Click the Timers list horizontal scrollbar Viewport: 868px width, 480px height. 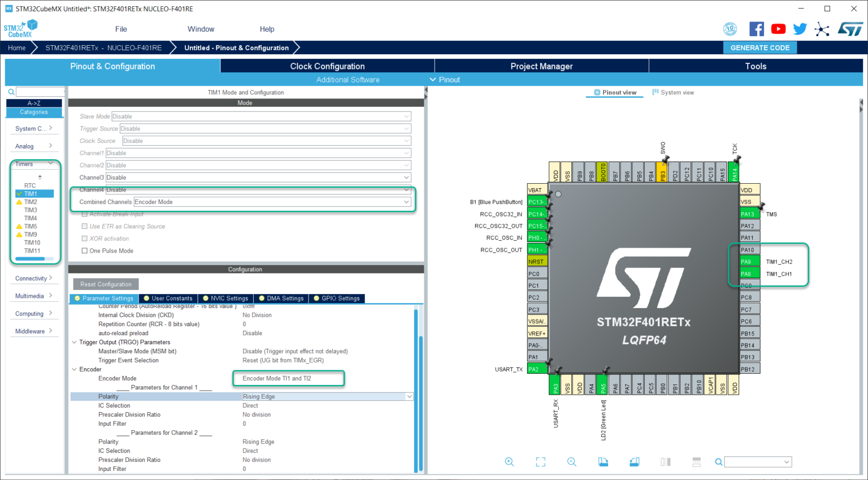[31, 259]
